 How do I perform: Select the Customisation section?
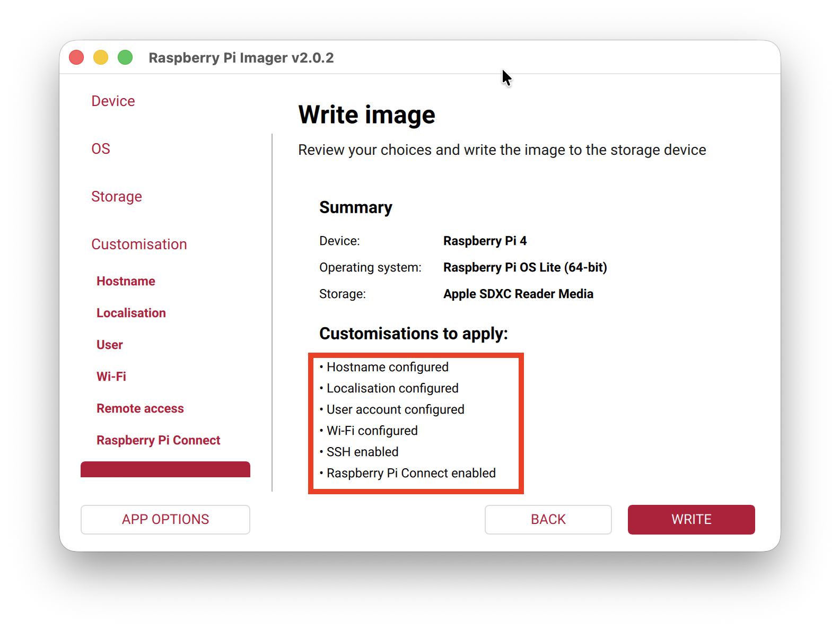point(139,244)
